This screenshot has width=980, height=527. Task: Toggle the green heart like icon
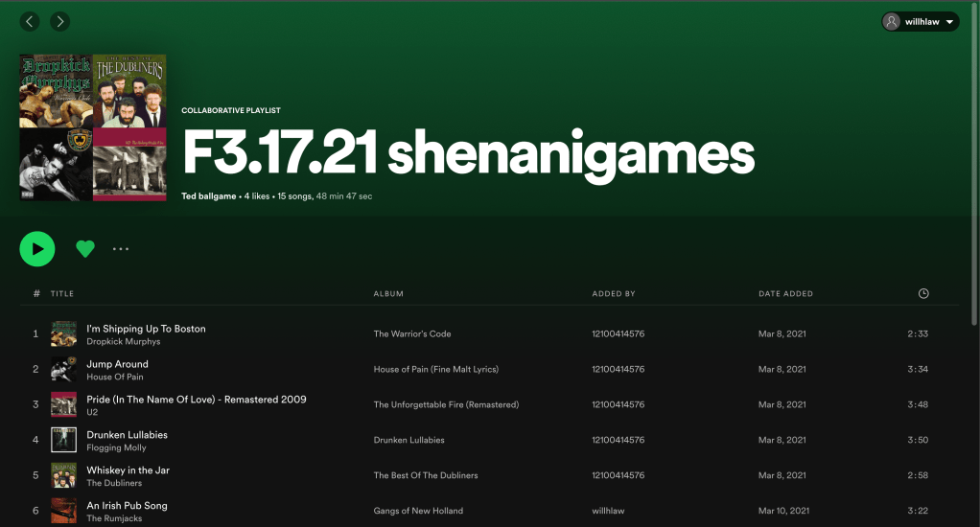pyautogui.click(x=85, y=249)
